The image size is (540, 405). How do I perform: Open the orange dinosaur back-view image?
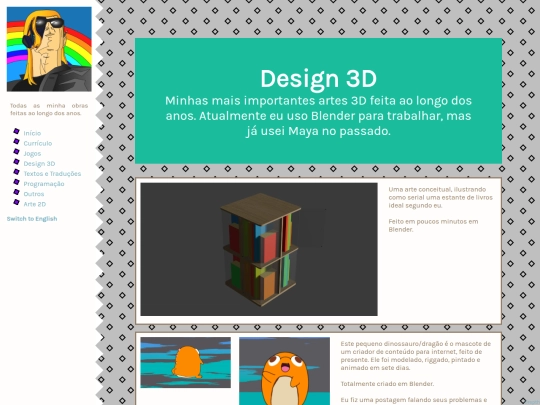click(186, 362)
